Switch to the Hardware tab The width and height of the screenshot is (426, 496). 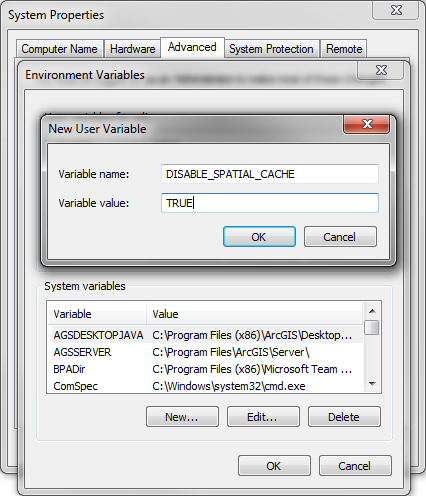132,49
